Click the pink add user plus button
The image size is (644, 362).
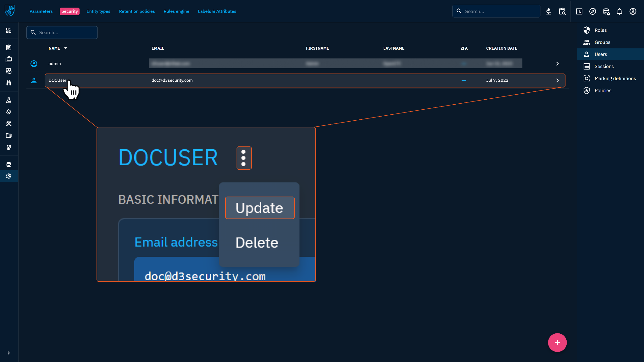[x=557, y=343]
